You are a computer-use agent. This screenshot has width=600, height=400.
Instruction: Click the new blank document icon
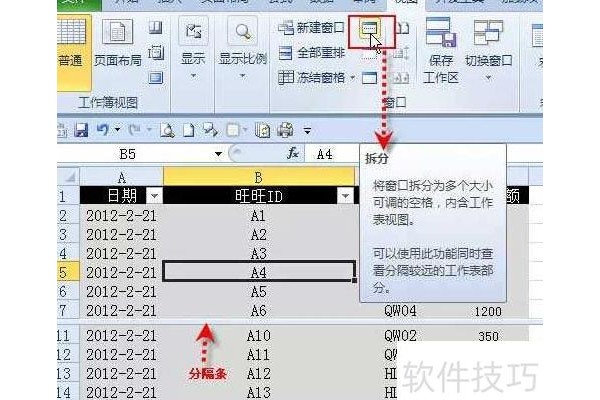point(189,131)
